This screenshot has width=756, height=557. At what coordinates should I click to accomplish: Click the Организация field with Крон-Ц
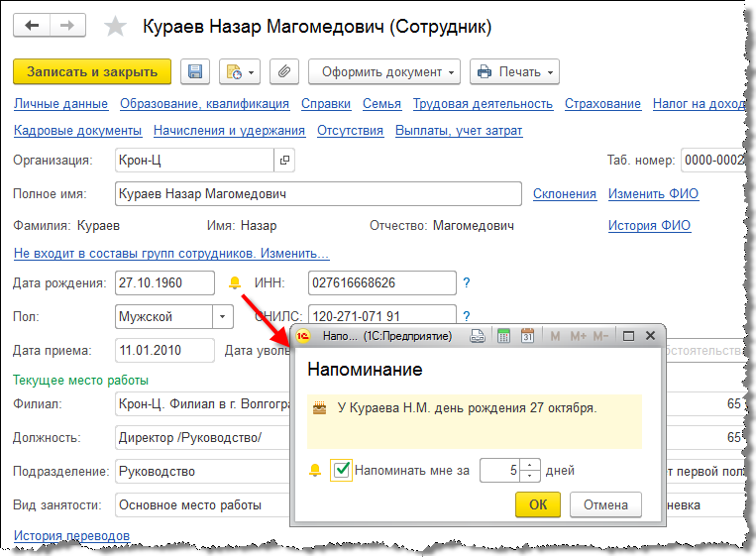click(195, 161)
